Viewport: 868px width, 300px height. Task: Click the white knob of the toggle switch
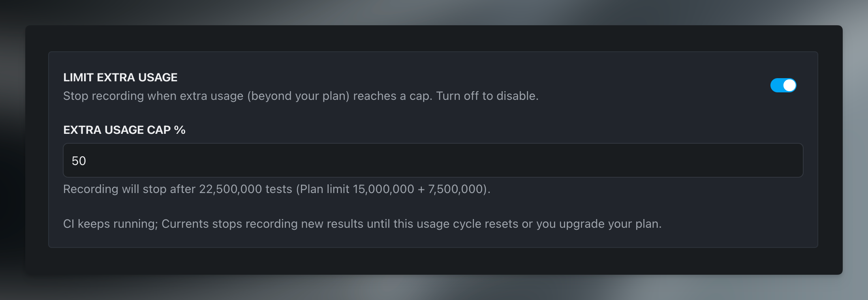tap(789, 85)
